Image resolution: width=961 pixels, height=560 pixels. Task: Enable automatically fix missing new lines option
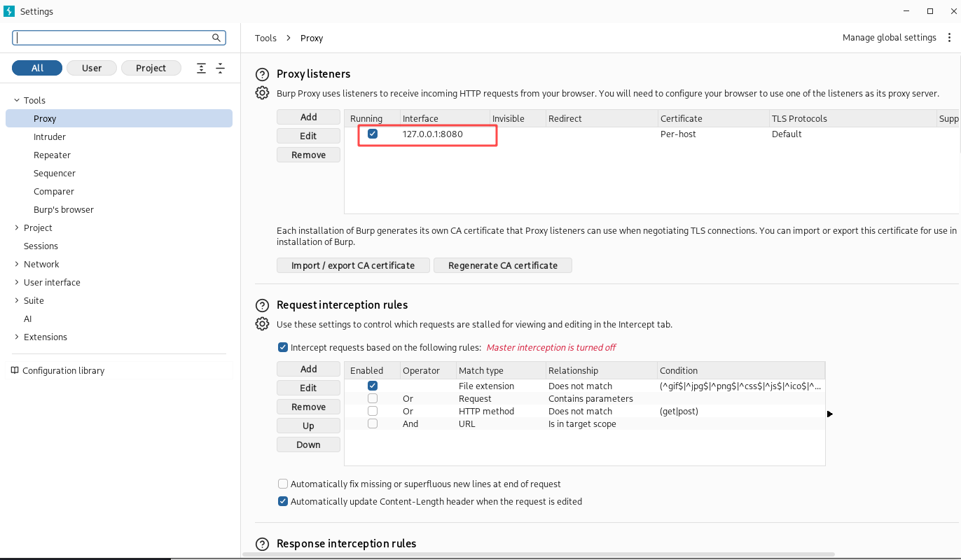pos(283,484)
